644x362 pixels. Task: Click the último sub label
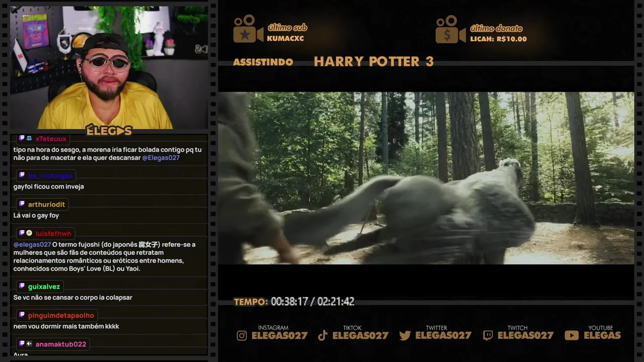[287, 28]
